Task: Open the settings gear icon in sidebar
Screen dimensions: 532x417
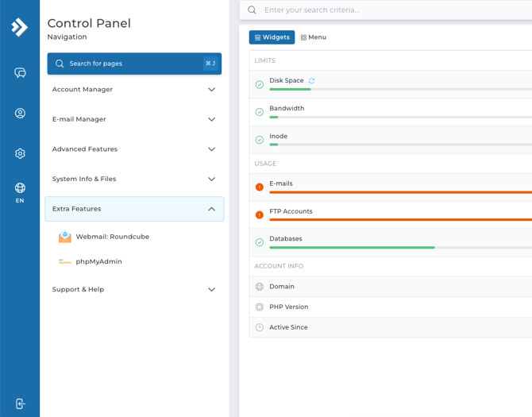Action: tap(20, 153)
